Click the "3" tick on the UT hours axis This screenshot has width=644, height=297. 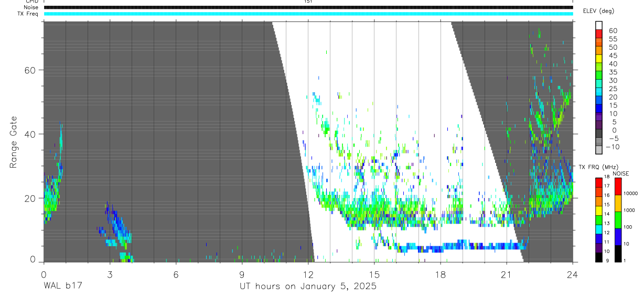coord(110,273)
